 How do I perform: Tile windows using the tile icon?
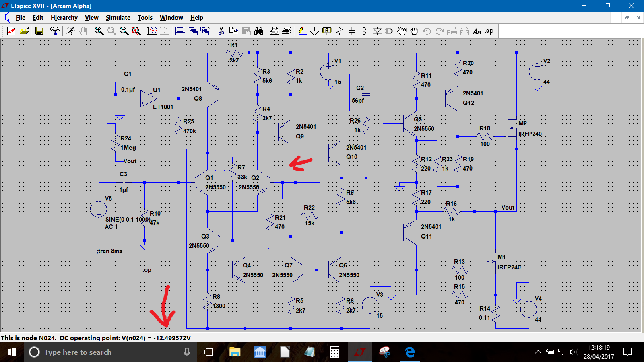pos(180,31)
